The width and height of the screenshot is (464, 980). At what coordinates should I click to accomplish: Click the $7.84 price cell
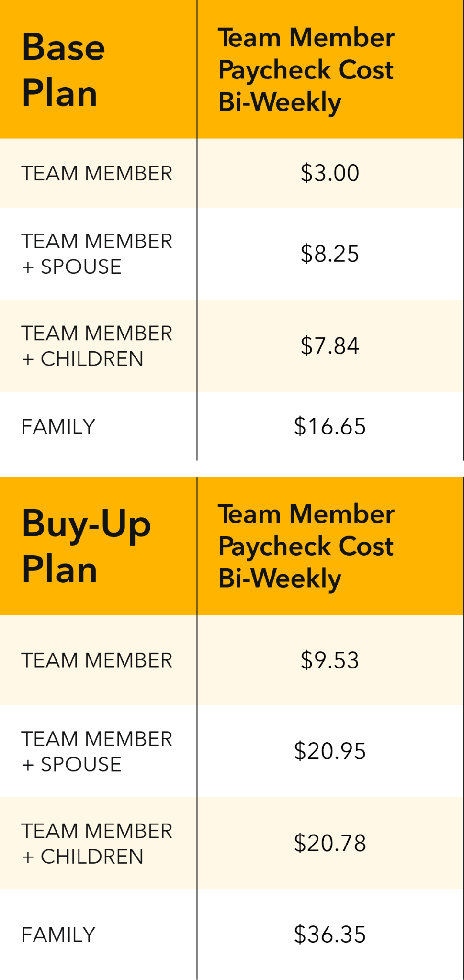(329, 346)
